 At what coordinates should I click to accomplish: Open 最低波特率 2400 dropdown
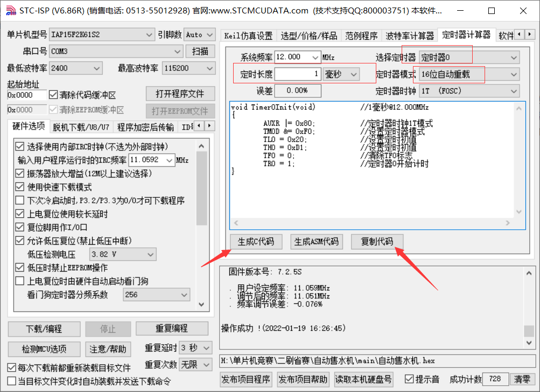click(x=76, y=68)
